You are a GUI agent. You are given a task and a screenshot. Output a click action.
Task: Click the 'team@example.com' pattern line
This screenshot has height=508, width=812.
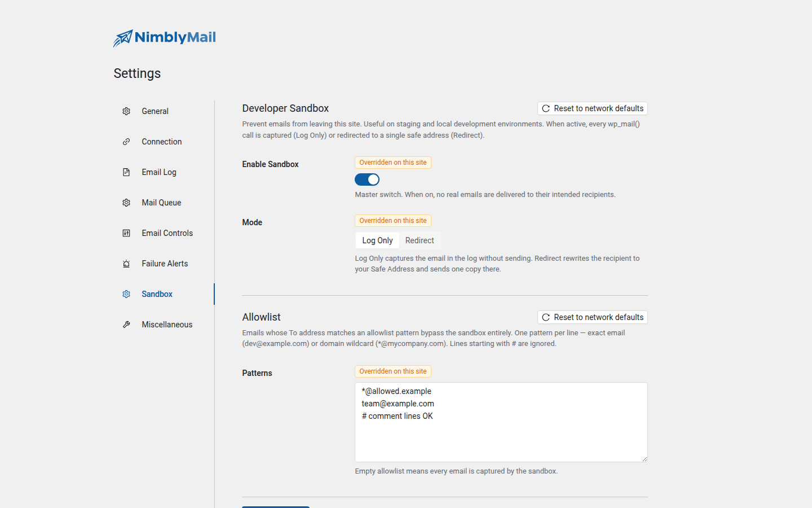point(398,404)
